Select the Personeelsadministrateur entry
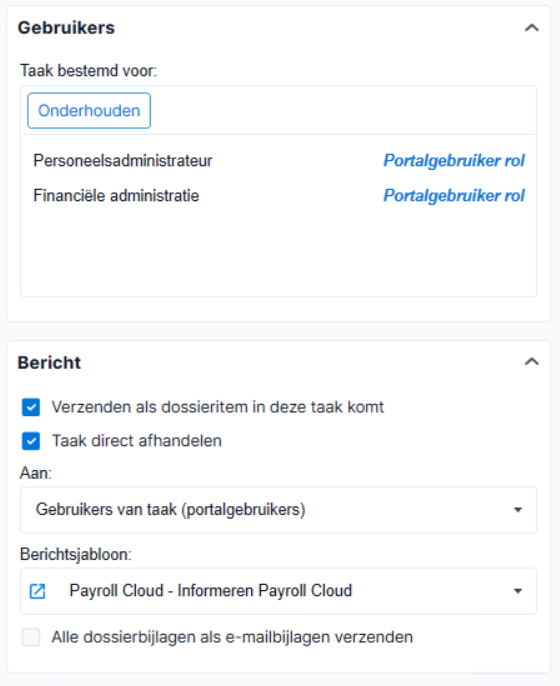Image resolution: width=560 pixels, height=686 pixels. pyautogui.click(x=123, y=161)
